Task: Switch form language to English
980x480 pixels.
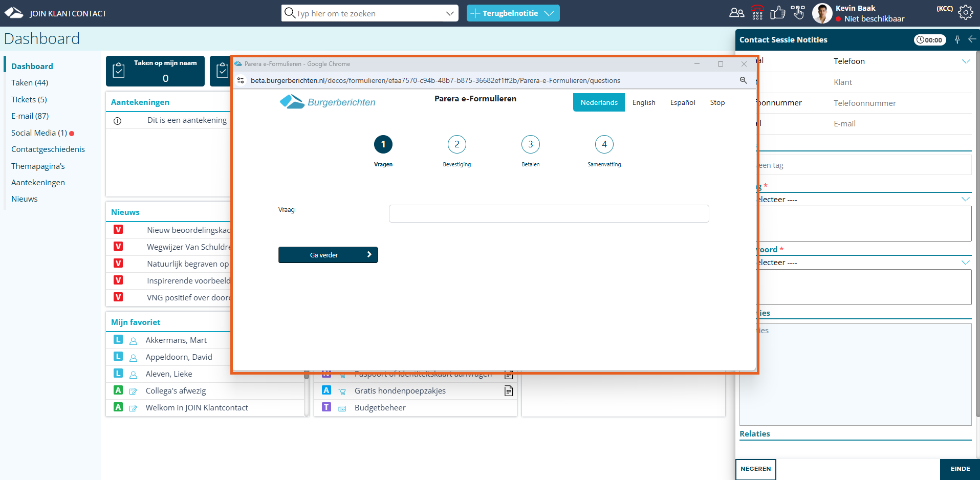Action: [643, 102]
